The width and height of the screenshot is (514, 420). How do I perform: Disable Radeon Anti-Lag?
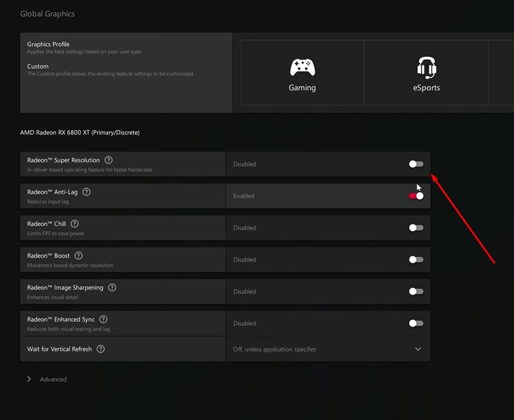tap(416, 196)
